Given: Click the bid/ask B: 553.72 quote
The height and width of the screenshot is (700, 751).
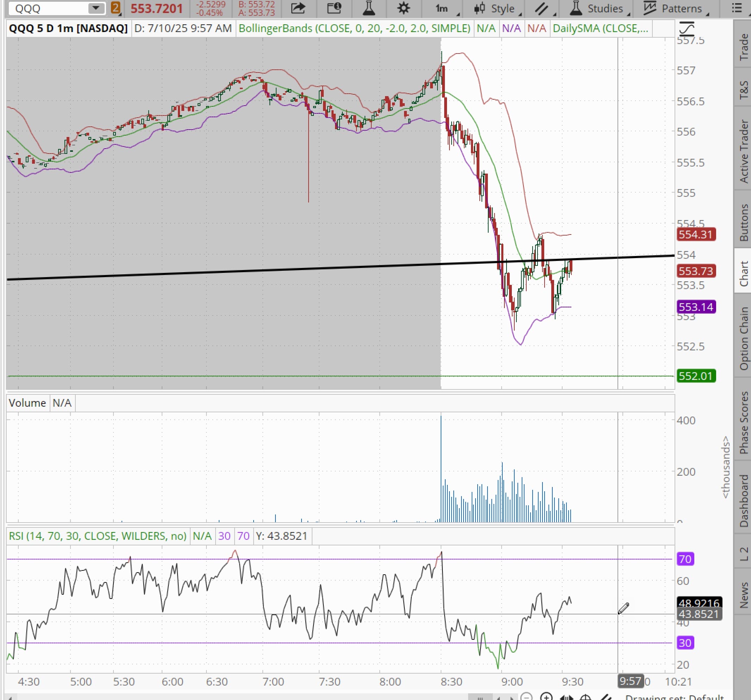Looking at the screenshot, I should [x=256, y=4].
